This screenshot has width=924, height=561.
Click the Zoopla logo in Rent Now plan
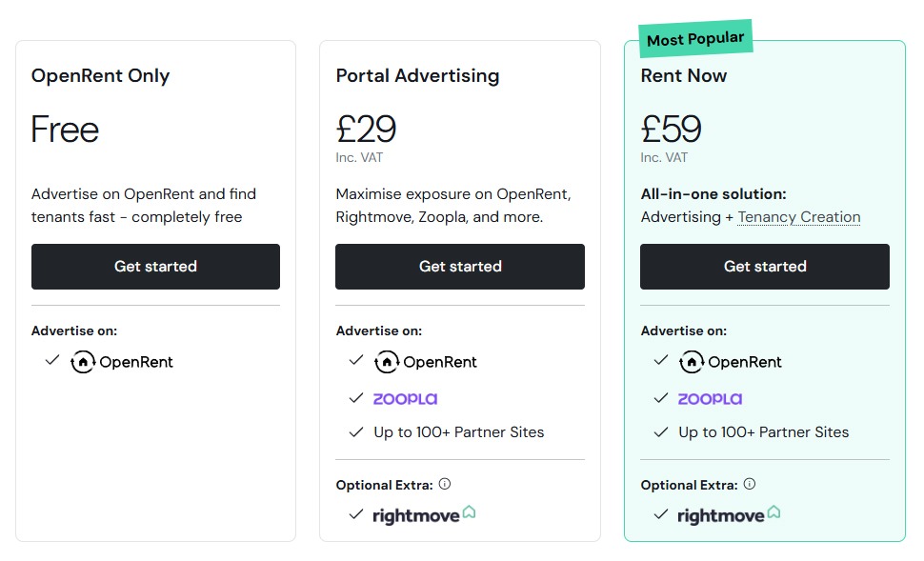pyautogui.click(x=710, y=398)
